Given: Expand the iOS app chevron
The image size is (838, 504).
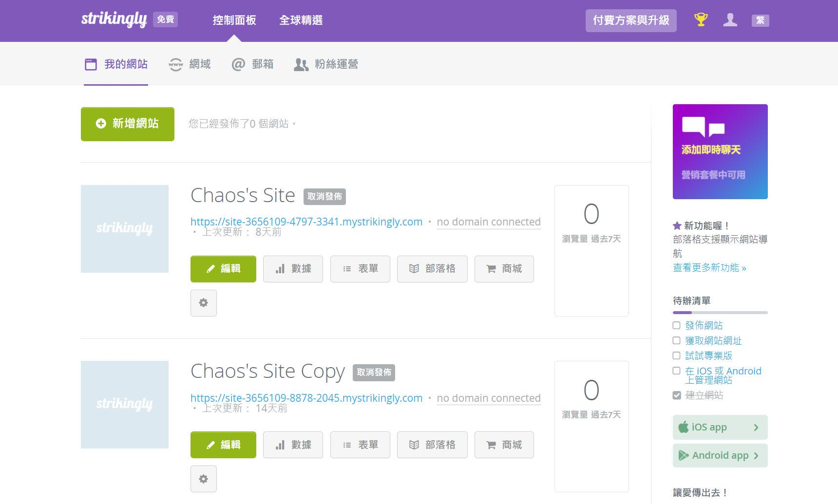Looking at the screenshot, I should (756, 427).
